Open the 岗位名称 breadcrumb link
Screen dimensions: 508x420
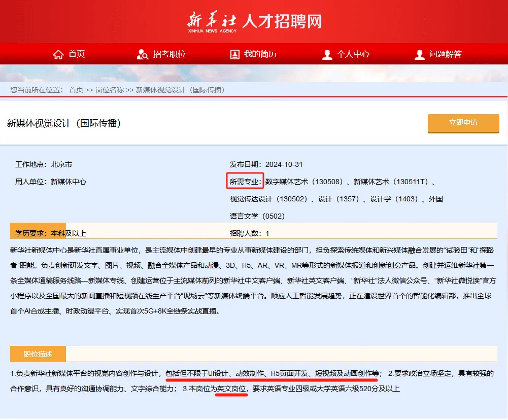click(x=110, y=90)
